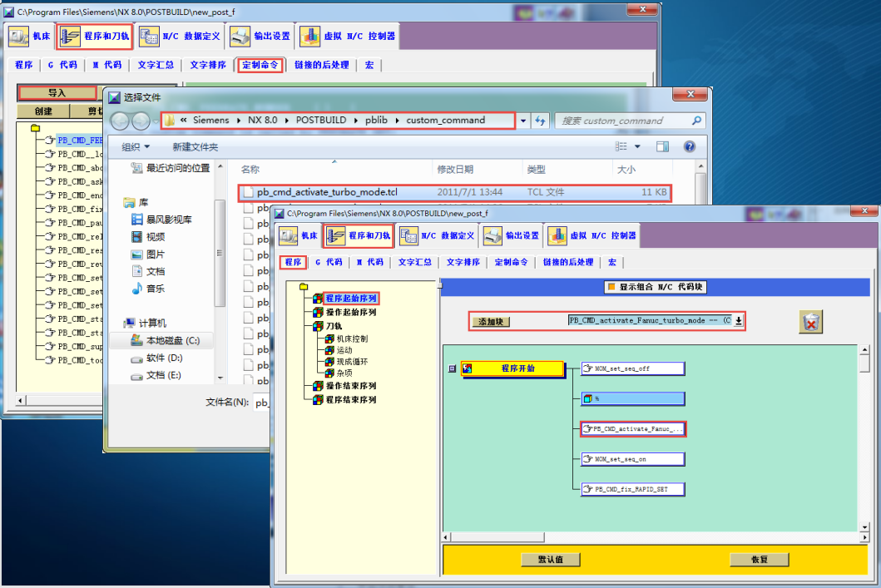Open 虚拟 N/C 控制器 tab in back window
Screen dimensions: 881x588
pyautogui.click(x=348, y=37)
